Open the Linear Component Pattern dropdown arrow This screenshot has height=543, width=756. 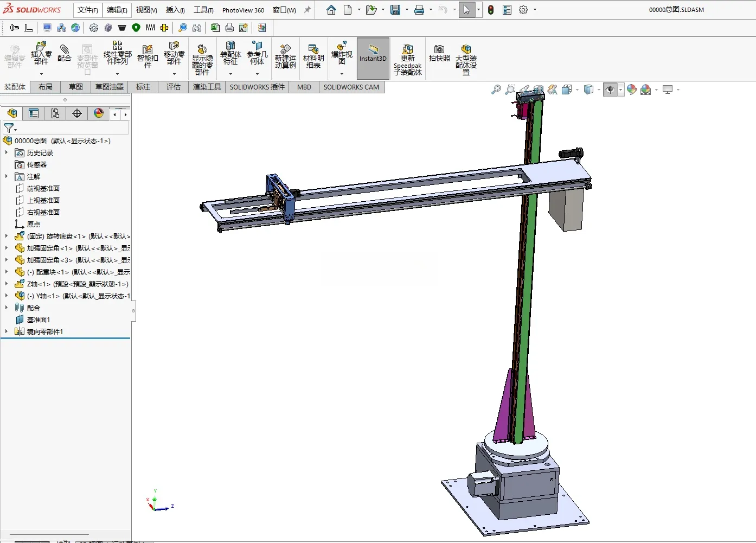tap(118, 74)
